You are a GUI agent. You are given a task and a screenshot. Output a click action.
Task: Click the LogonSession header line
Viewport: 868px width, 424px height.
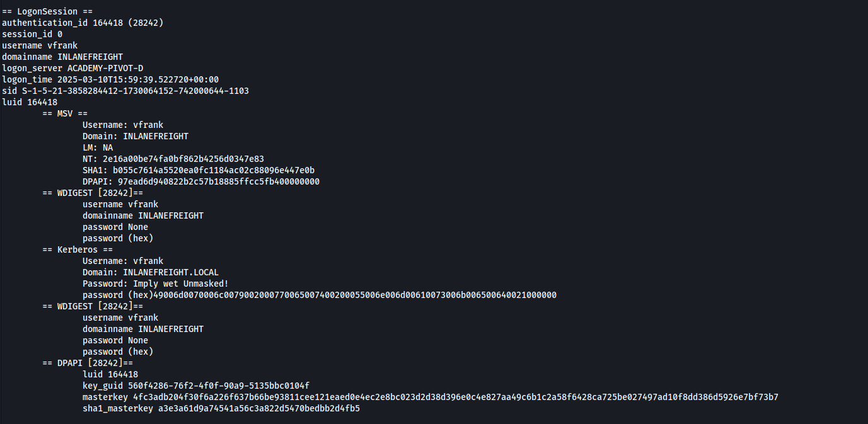tap(40, 11)
